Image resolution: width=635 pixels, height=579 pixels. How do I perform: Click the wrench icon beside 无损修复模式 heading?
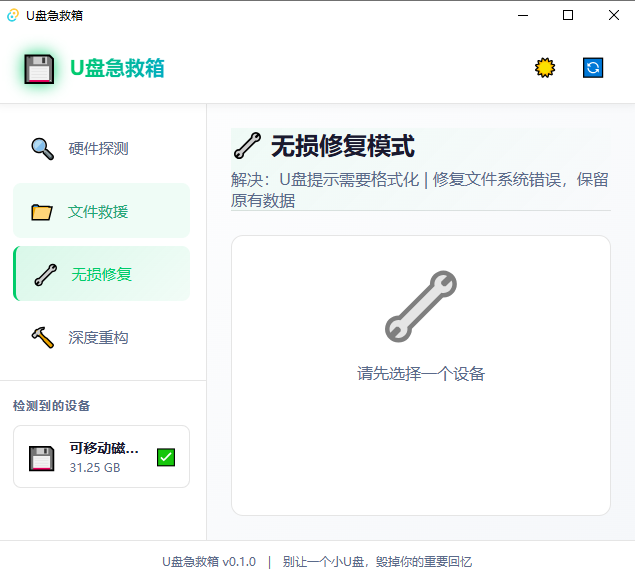pos(246,147)
